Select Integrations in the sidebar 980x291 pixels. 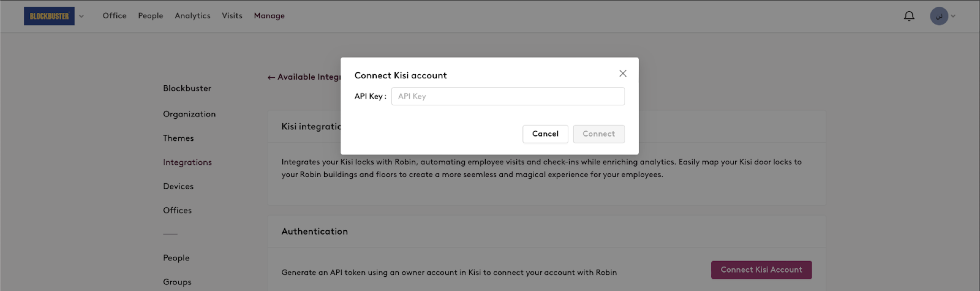tap(187, 162)
